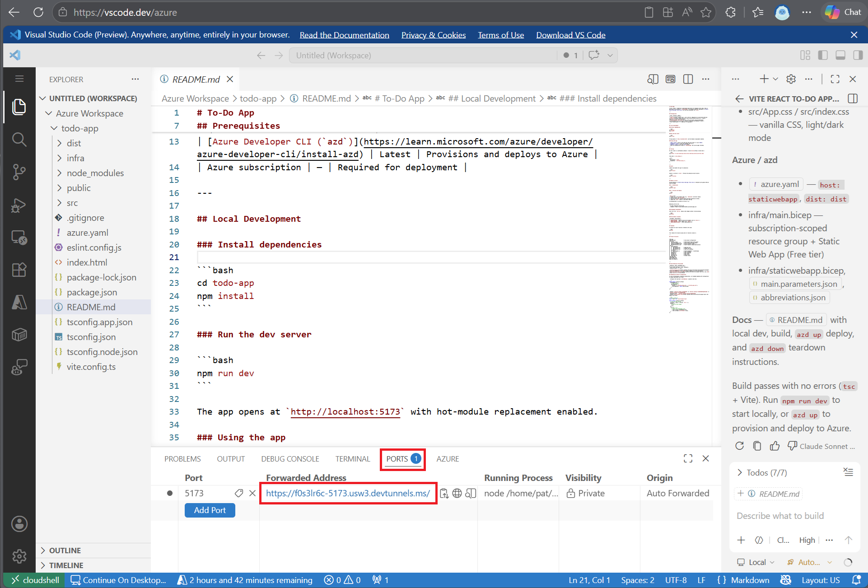
Task: Toggle the chat side panel layout icon
Action: click(853, 98)
